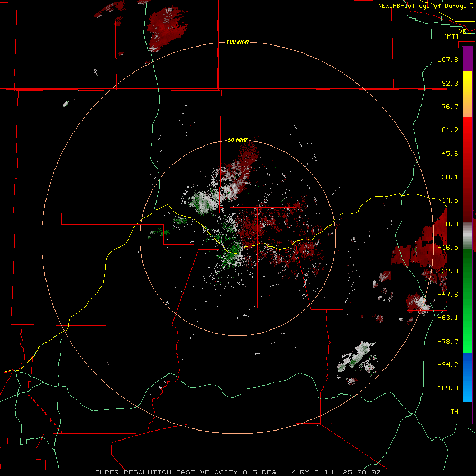Click the 45.6 value on the velocity scale

point(450,153)
